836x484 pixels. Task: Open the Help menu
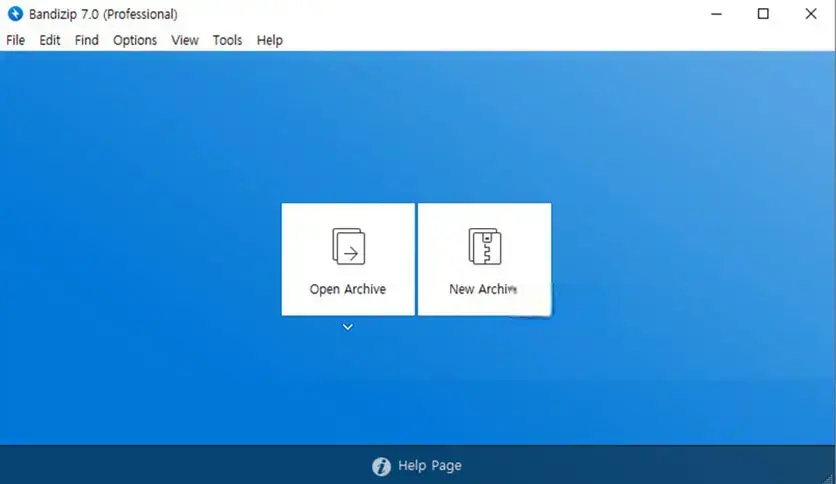[x=270, y=40]
